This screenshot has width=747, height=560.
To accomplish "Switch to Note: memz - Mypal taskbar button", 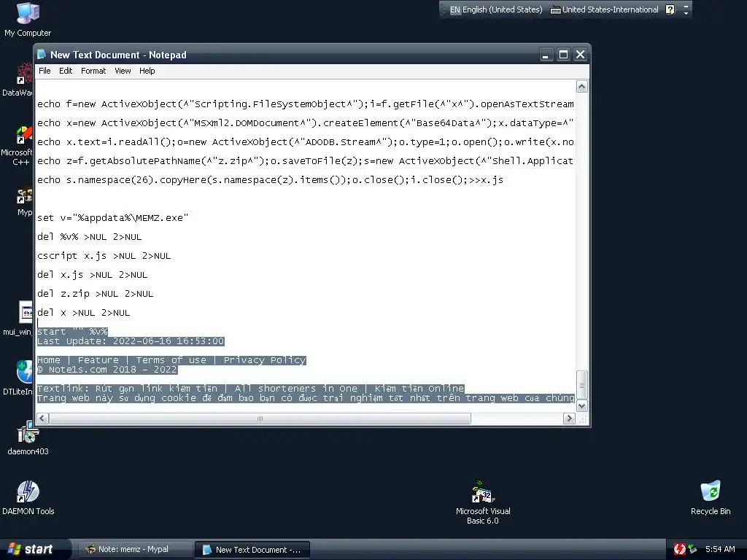I will (133, 549).
